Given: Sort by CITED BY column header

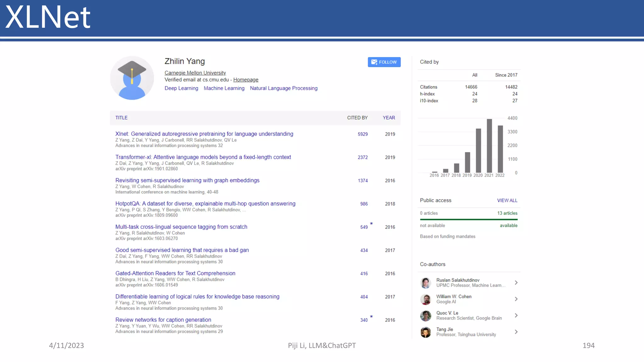Looking at the screenshot, I should 357,118.
